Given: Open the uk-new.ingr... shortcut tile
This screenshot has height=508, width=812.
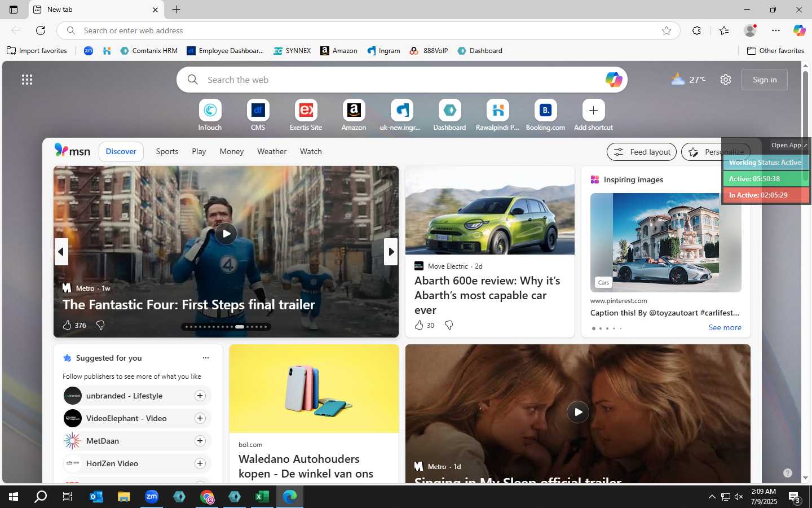Looking at the screenshot, I should (x=400, y=115).
